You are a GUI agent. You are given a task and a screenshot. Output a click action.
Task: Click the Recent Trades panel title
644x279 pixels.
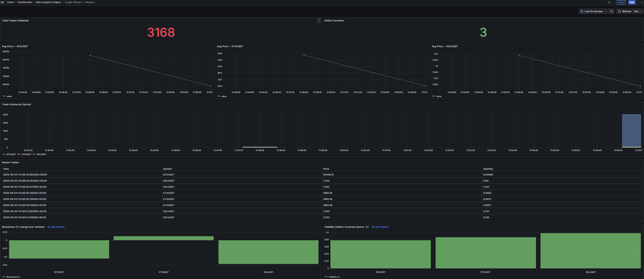coord(11,162)
